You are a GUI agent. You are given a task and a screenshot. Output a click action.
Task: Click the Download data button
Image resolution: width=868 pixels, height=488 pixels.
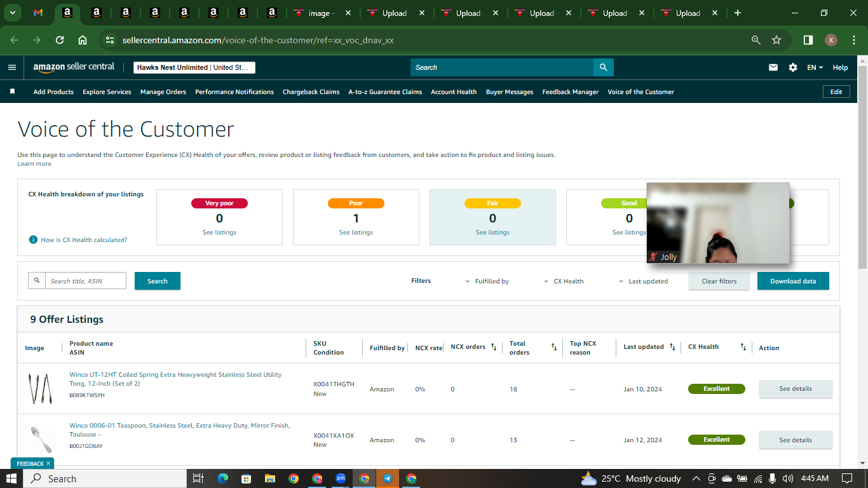pos(793,281)
